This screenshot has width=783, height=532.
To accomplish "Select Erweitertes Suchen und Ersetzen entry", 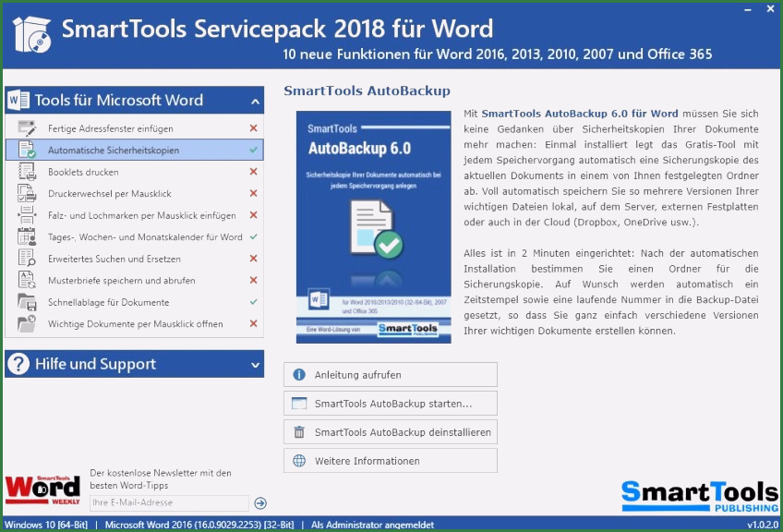I will pos(134,259).
